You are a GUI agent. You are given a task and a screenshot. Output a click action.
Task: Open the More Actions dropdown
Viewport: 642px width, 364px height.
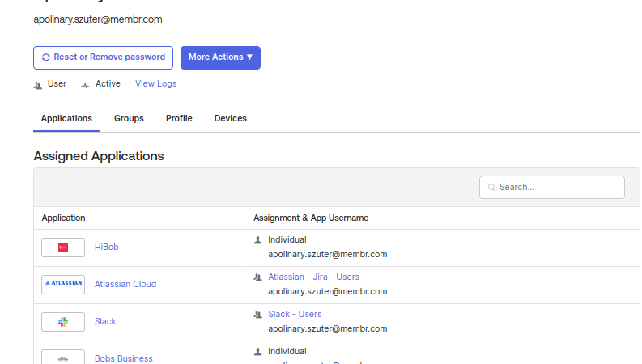[220, 57]
